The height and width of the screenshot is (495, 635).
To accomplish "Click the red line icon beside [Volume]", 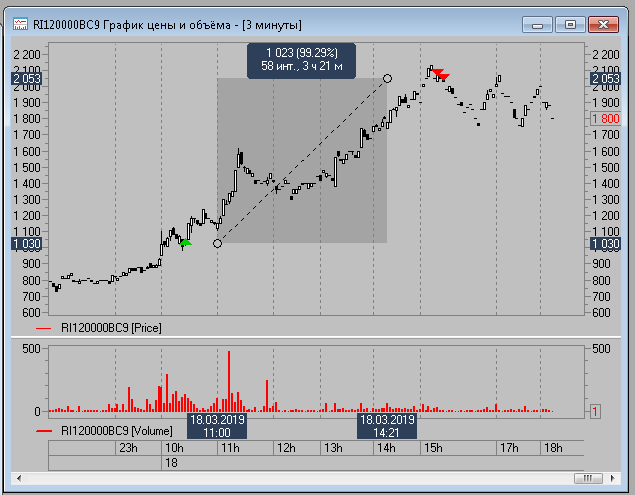I will 44,431.
